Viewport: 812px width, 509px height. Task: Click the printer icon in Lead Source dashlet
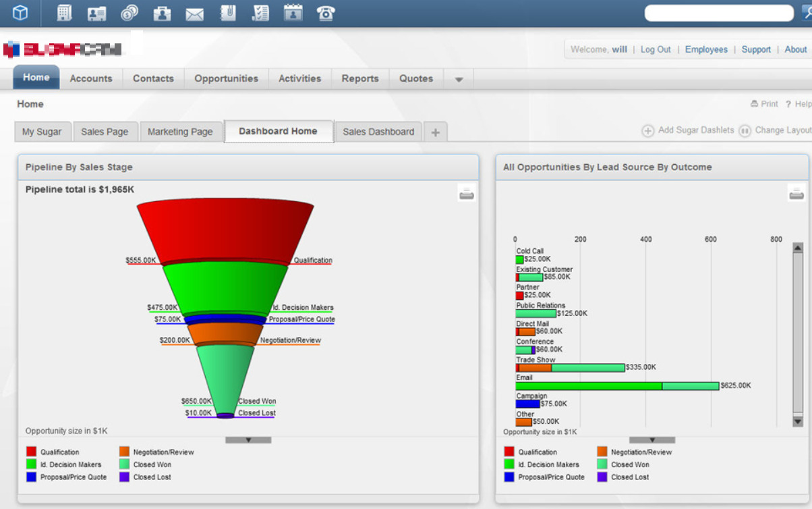[x=796, y=194]
